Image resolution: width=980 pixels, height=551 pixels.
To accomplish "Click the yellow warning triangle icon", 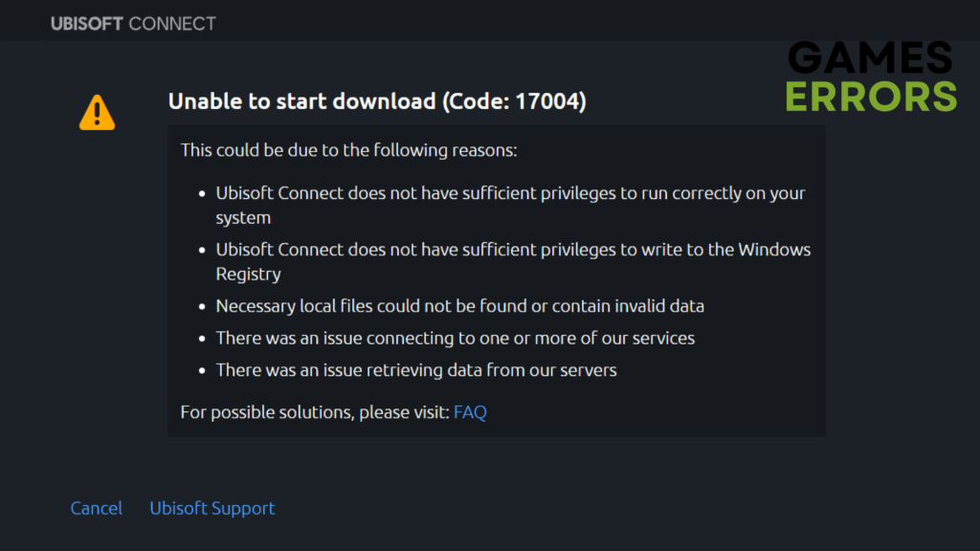I will 97,112.
